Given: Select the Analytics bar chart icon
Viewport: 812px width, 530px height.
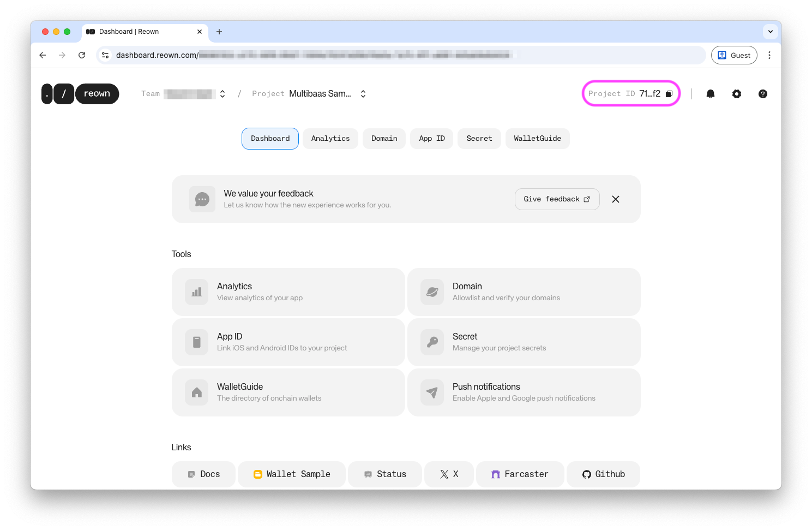Looking at the screenshot, I should tap(196, 291).
